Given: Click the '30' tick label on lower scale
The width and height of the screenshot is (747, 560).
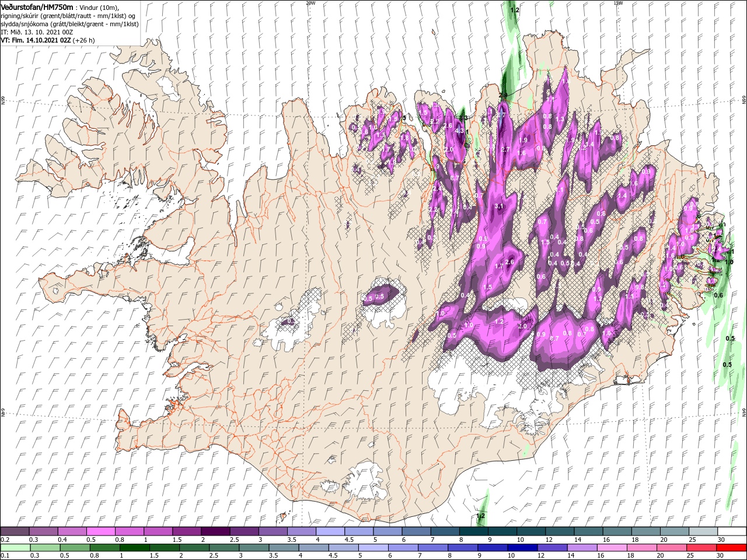Looking at the screenshot, I should [x=721, y=556].
